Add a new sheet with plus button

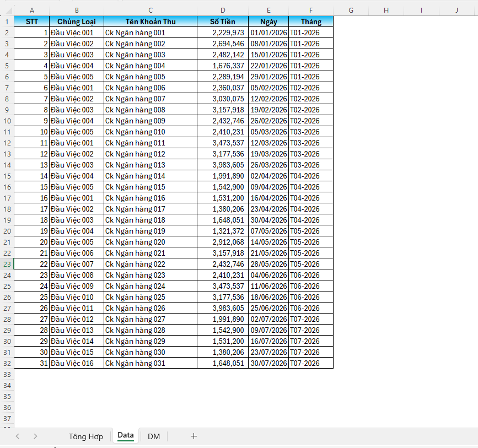(x=194, y=436)
